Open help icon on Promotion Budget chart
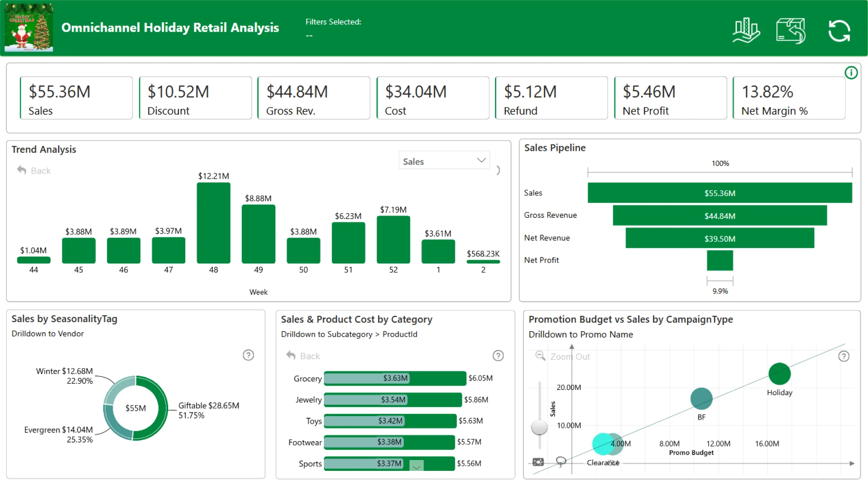The image size is (868, 488). pos(844,357)
